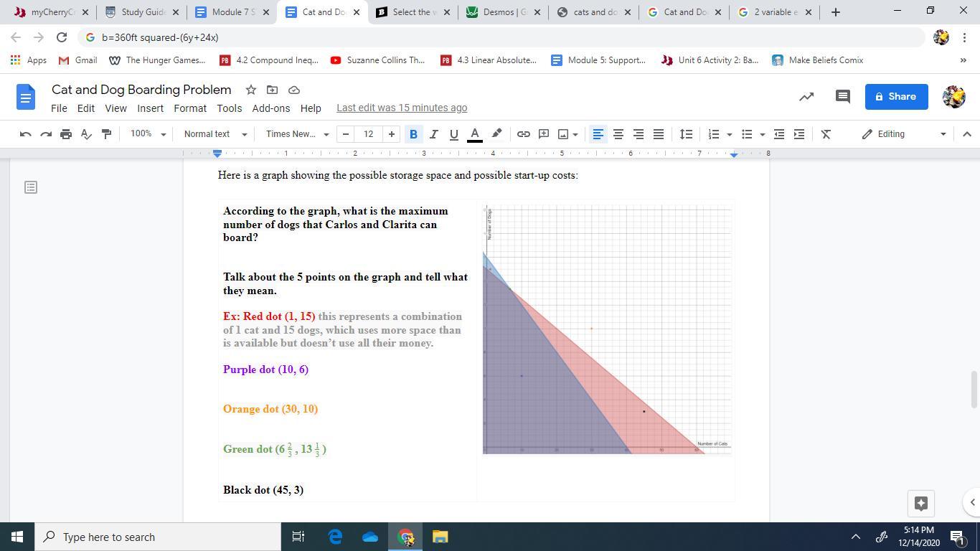The height and width of the screenshot is (551, 980).
Task: Expand the bulleted list style dropdown
Action: tap(762, 134)
